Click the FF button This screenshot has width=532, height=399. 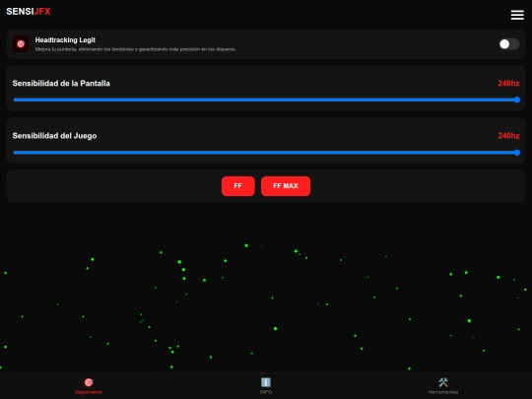pos(237,186)
